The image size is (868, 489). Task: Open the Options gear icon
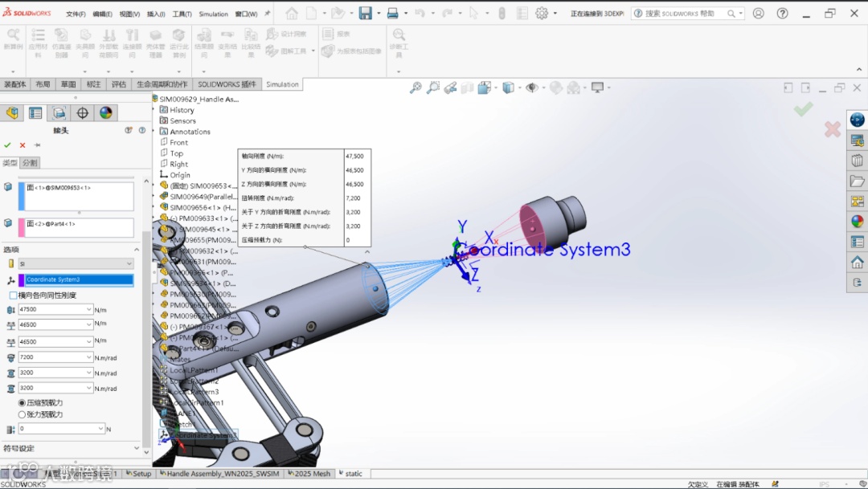coord(542,14)
